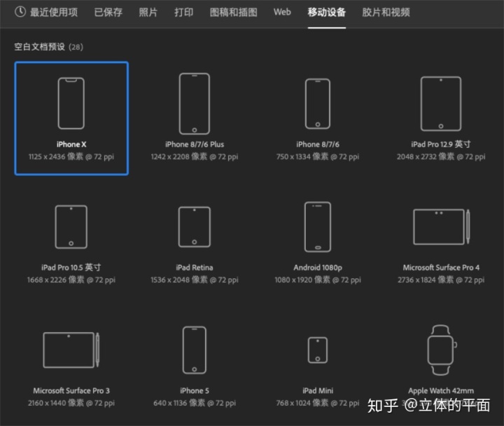Click the iPad Pro 10.5 英寸 label
The width and height of the screenshot is (504, 426).
[71, 268]
